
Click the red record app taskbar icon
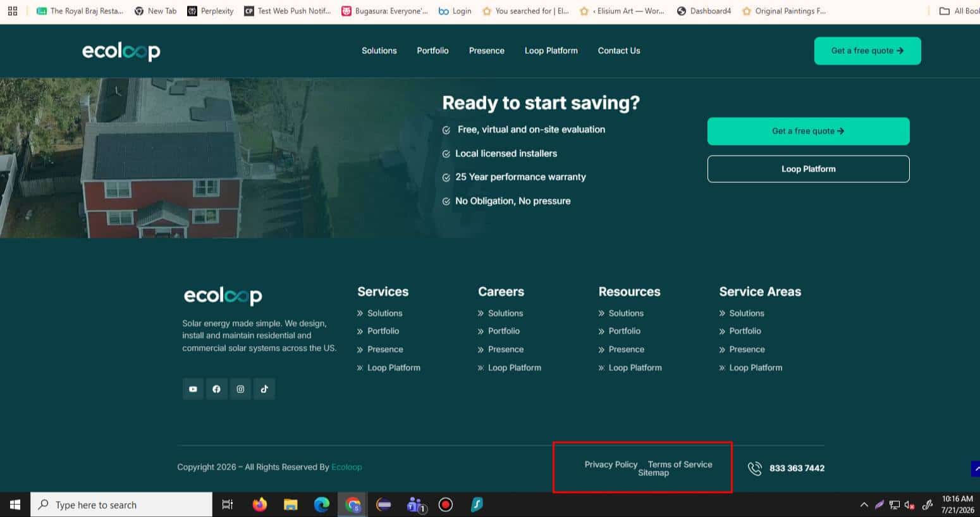[x=446, y=504]
